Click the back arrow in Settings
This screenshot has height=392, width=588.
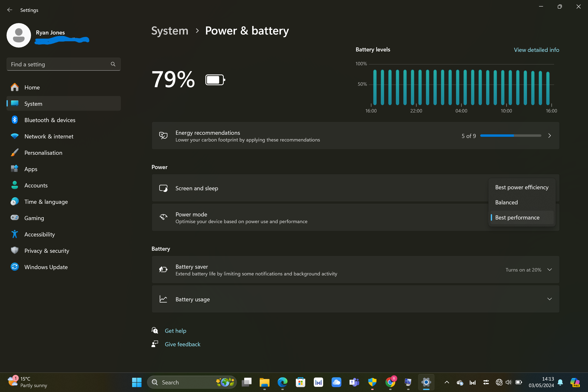(x=10, y=10)
